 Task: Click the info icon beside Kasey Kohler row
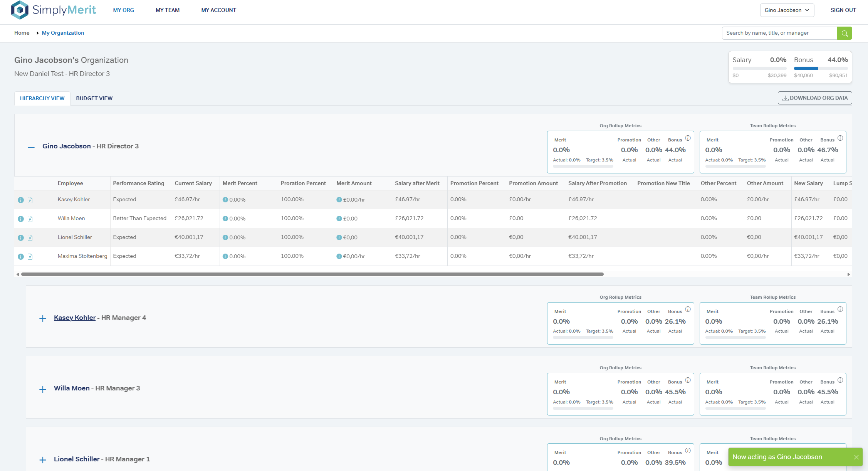tap(21, 200)
